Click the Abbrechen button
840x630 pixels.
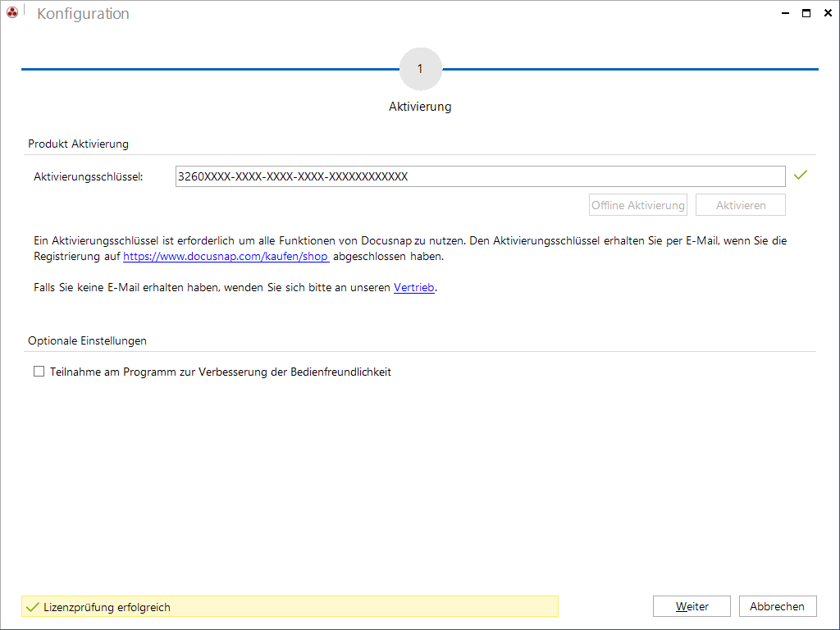click(x=778, y=606)
